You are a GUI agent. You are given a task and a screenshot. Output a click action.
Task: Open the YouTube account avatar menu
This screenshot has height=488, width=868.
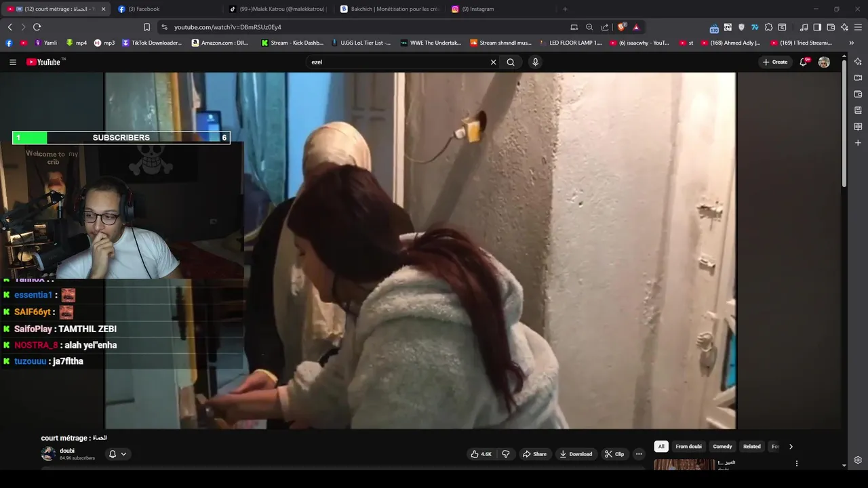tap(824, 62)
